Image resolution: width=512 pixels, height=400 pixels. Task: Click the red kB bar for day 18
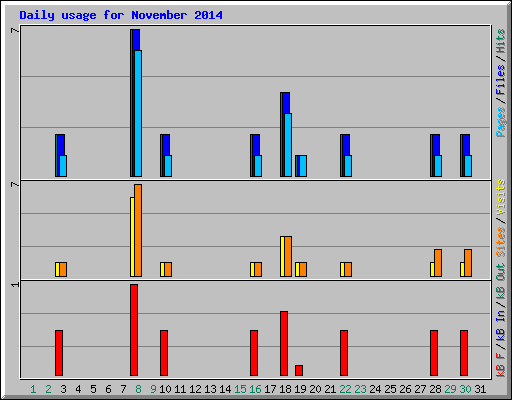click(x=284, y=344)
